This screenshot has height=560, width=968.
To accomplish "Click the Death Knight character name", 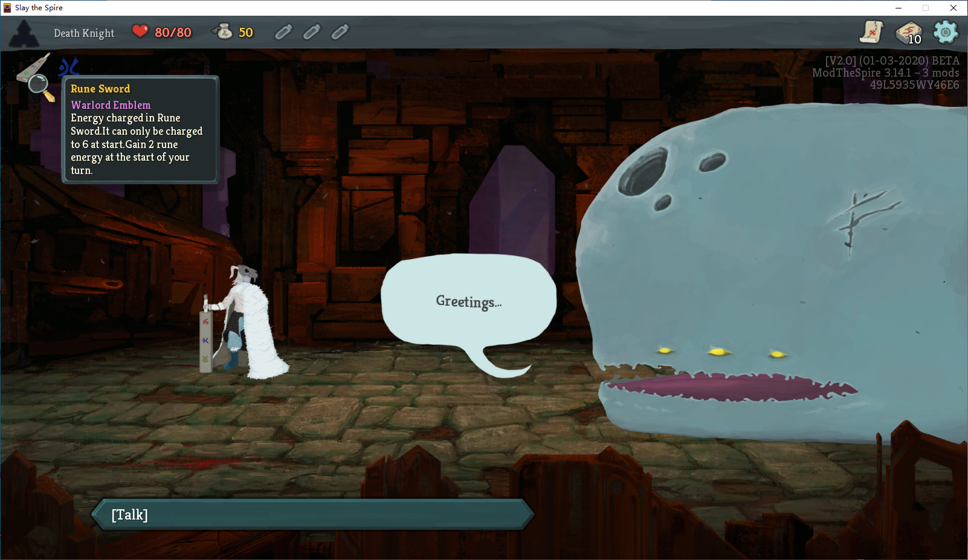I will click(x=84, y=33).
